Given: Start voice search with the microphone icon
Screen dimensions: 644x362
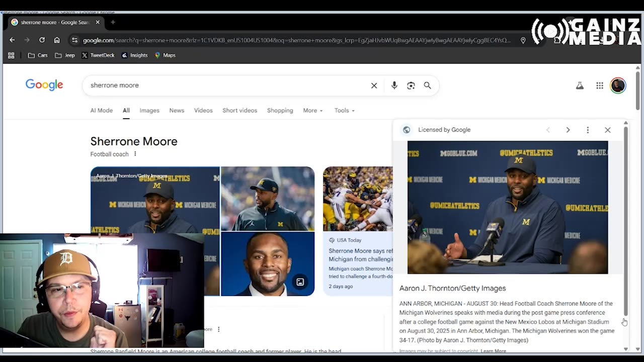Looking at the screenshot, I should [x=394, y=85].
